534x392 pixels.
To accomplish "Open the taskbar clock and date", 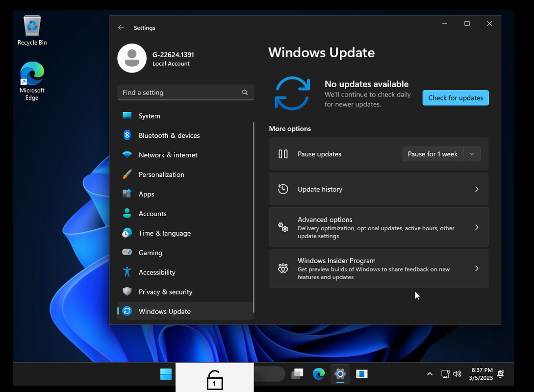I will point(481,374).
